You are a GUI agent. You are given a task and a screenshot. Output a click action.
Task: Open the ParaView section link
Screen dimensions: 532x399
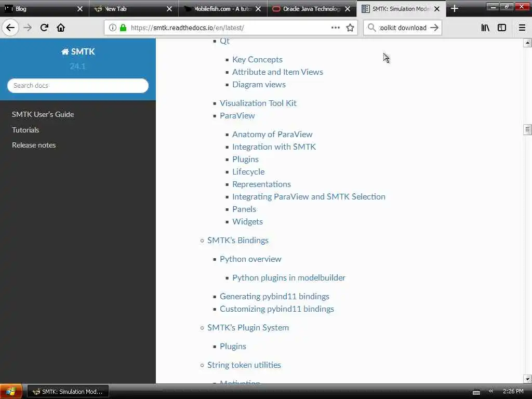click(237, 116)
